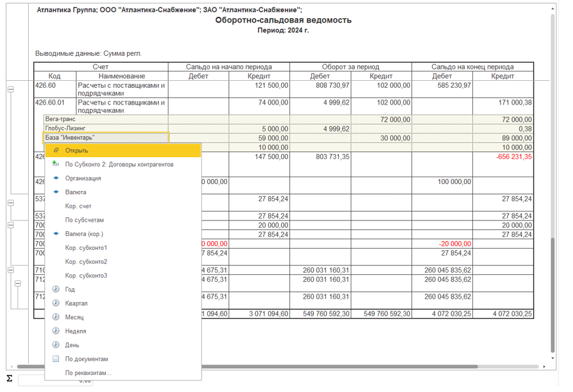573x392 pixels.
Task: Choose Кор. субконто2 menu entry
Action: click(123, 262)
